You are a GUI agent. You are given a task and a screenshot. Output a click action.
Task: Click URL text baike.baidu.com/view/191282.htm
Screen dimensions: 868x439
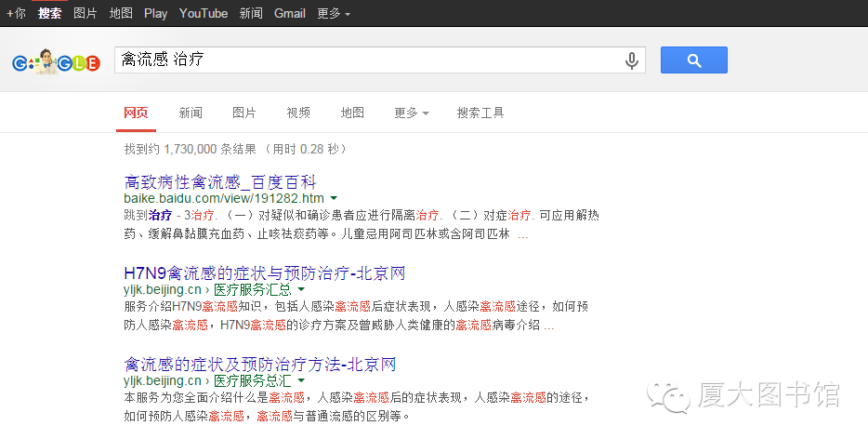coord(224,198)
